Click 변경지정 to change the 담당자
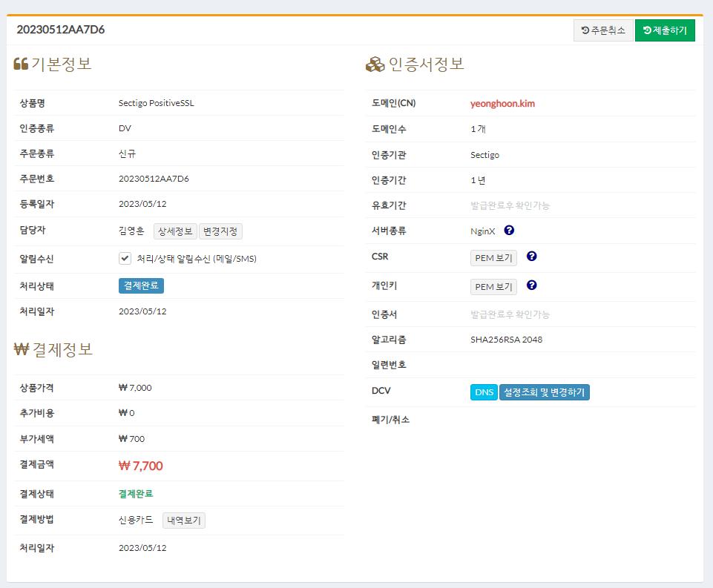The image size is (713, 588). (x=220, y=231)
